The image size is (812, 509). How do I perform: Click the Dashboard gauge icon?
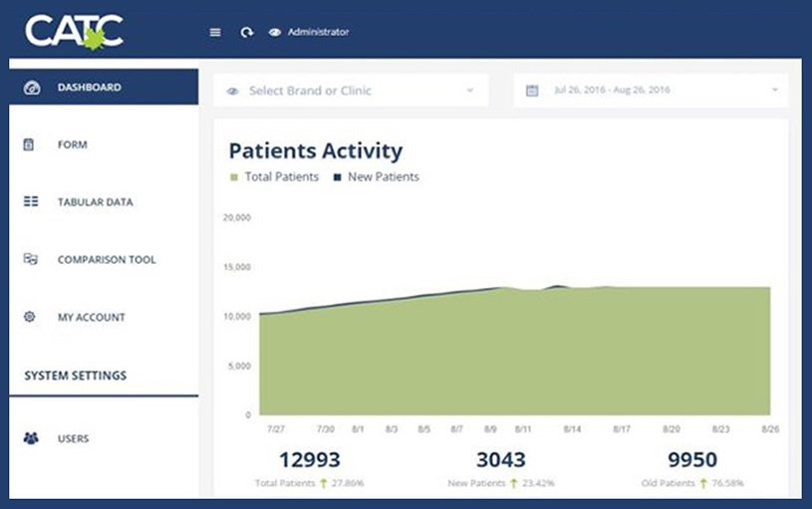click(32, 88)
